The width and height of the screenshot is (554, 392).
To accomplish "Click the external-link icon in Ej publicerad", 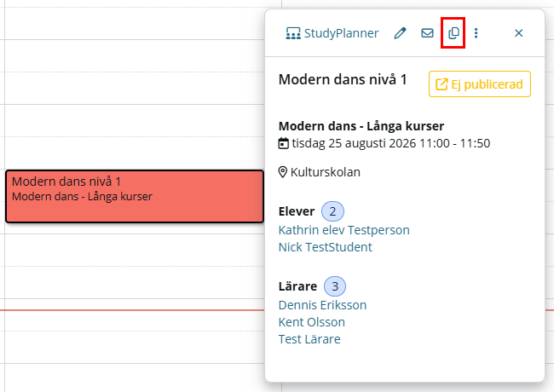I will point(441,84).
